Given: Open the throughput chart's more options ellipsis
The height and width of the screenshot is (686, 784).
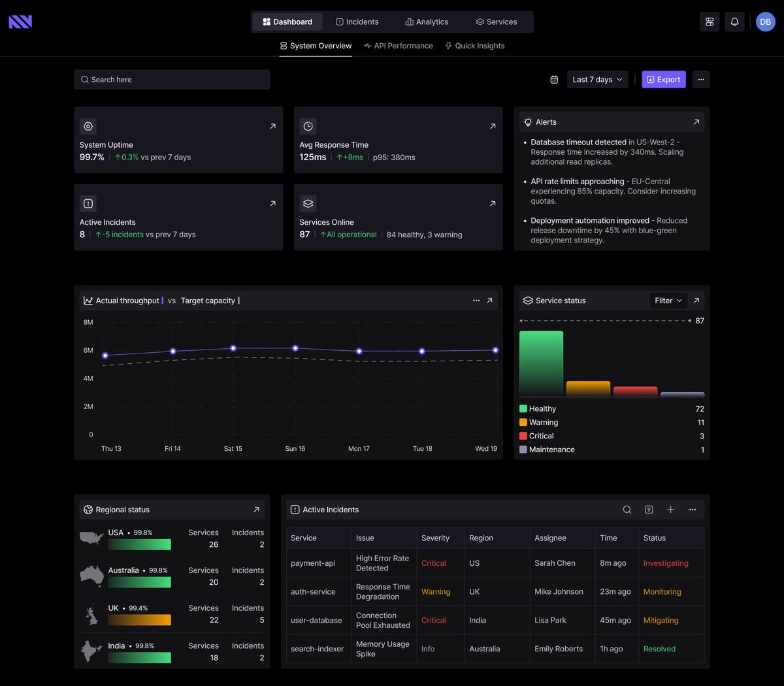Looking at the screenshot, I should [x=476, y=301].
